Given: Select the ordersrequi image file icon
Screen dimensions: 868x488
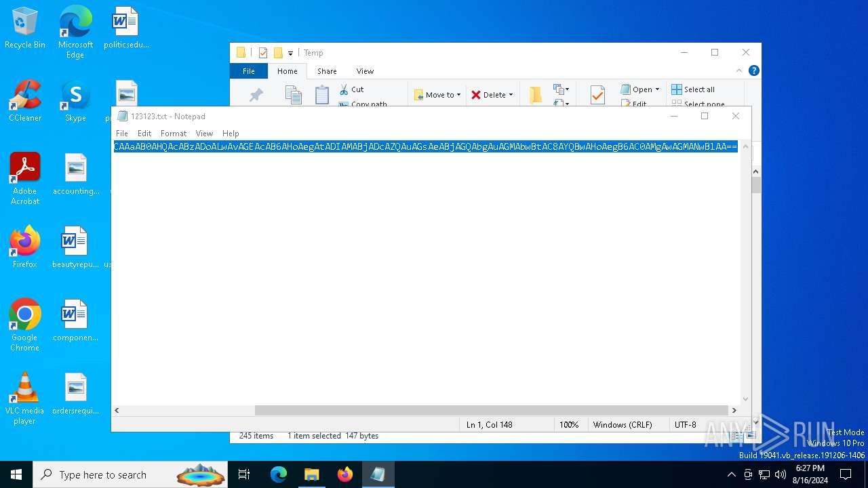Looking at the screenshot, I should click(76, 394).
